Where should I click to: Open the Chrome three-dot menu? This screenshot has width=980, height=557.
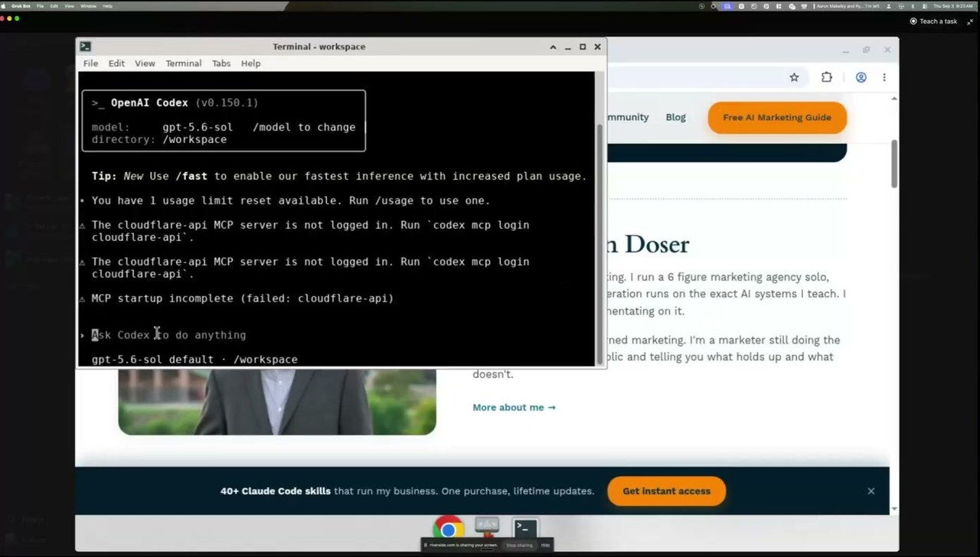pos(884,77)
